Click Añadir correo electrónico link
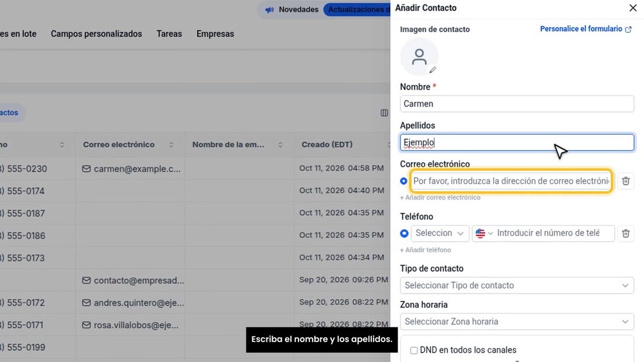The height and width of the screenshot is (362, 644). tap(440, 197)
